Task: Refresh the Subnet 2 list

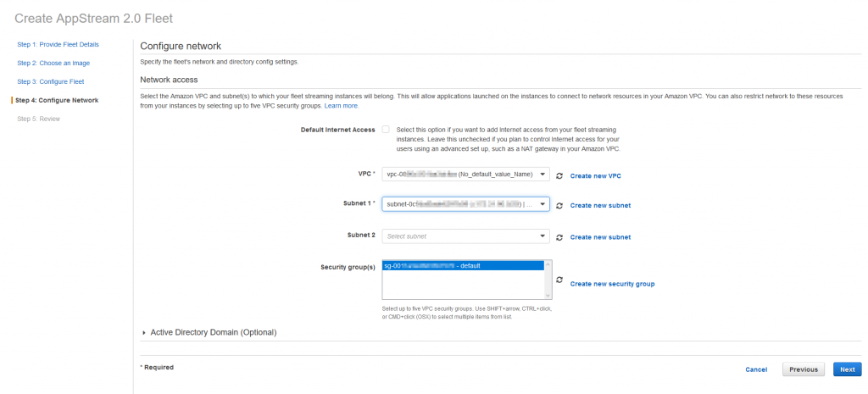Action: coord(559,237)
